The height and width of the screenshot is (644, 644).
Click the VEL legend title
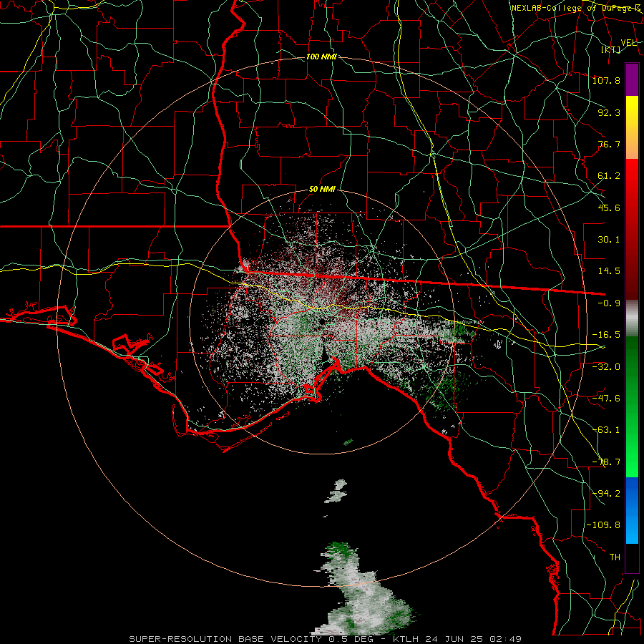628,42
